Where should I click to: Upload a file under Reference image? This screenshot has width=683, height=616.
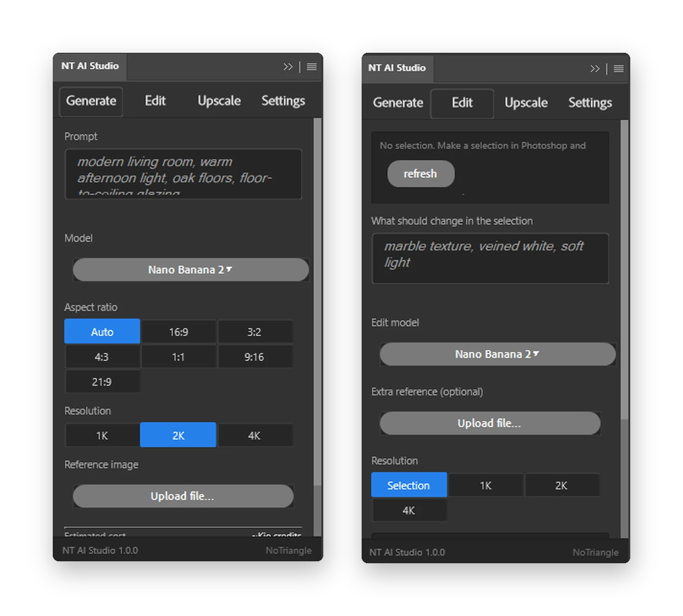(x=183, y=496)
